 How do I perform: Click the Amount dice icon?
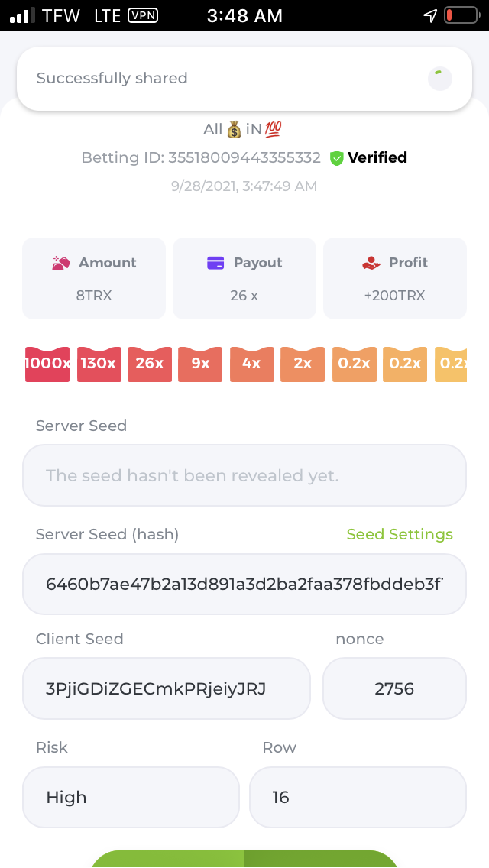(61, 263)
